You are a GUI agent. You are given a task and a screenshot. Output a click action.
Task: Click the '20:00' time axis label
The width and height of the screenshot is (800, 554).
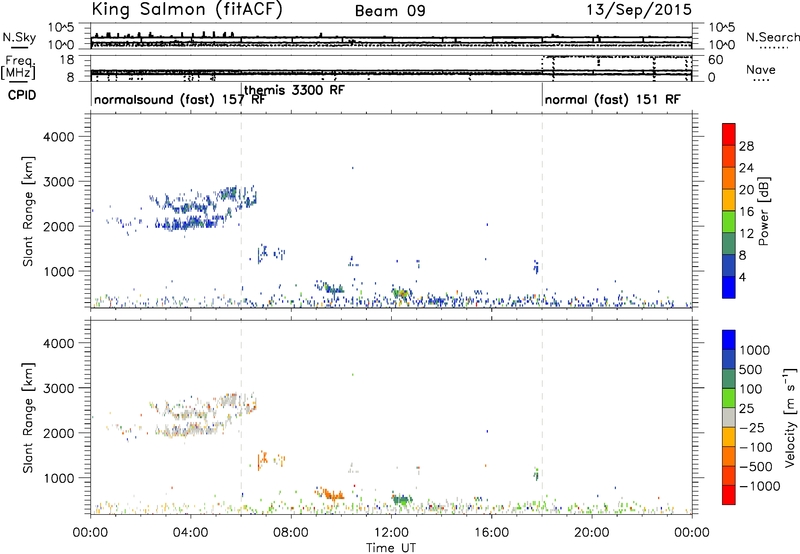[x=591, y=533]
